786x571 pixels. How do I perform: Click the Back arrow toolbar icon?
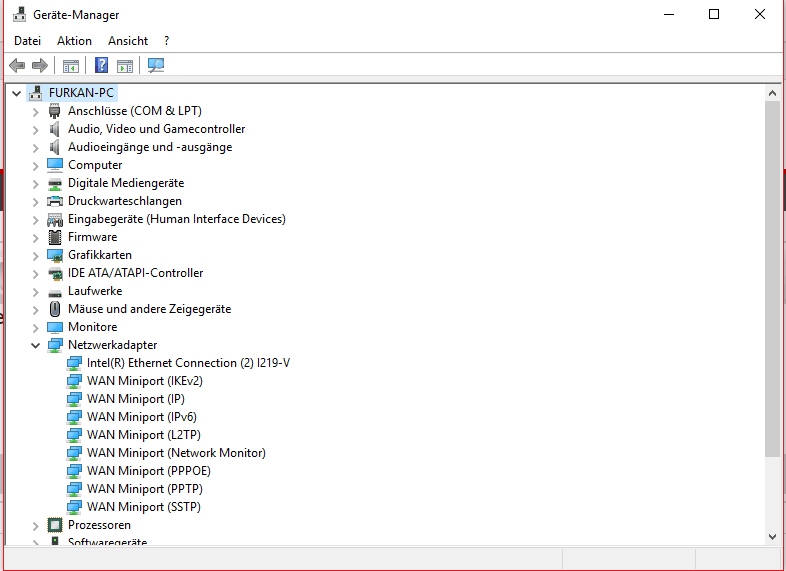pos(17,65)
